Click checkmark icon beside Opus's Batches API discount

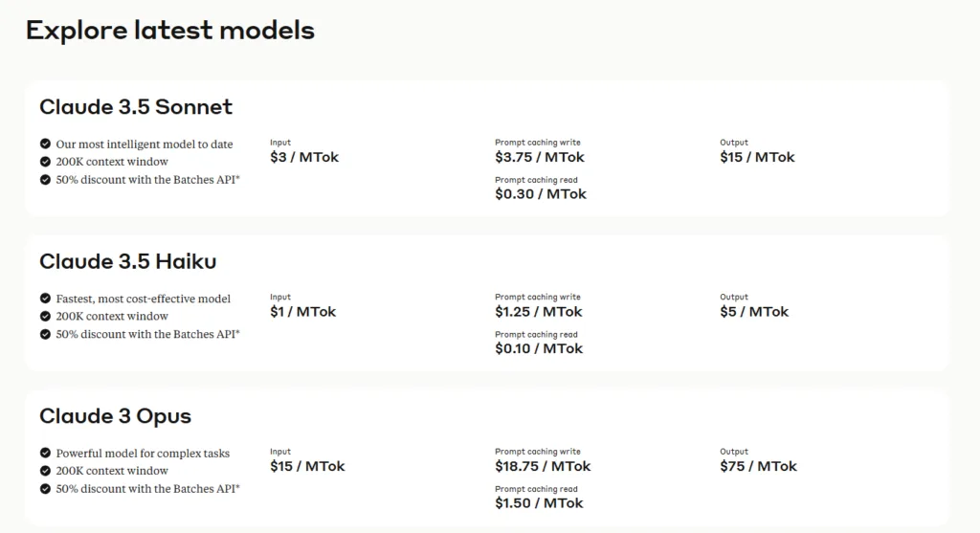click(x=45, y=488)
